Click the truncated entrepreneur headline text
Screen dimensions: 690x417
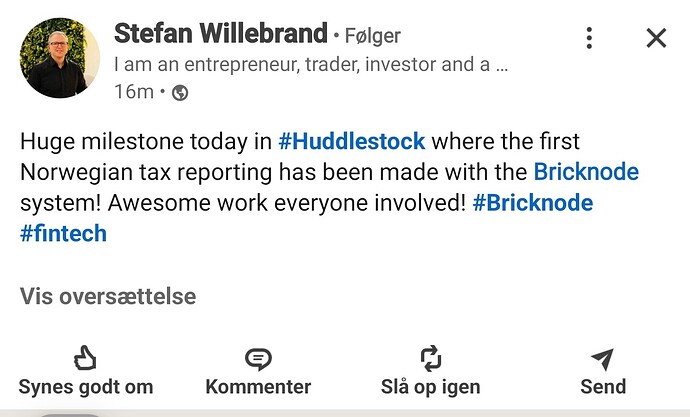(311, 64)
